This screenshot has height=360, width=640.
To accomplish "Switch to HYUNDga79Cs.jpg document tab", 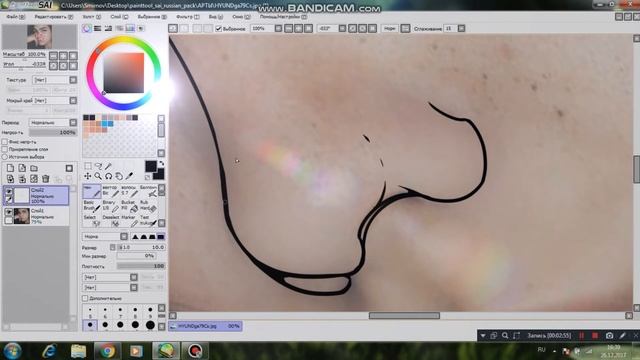I will click(205, 326).
